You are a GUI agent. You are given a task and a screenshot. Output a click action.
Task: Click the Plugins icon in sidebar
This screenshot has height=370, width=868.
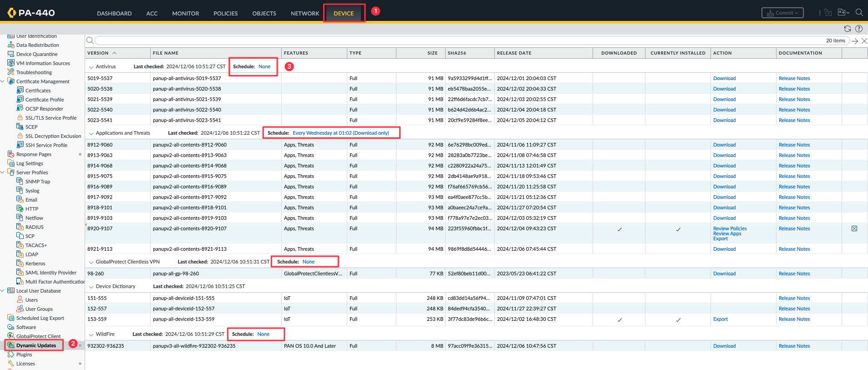tap(11, 355)
